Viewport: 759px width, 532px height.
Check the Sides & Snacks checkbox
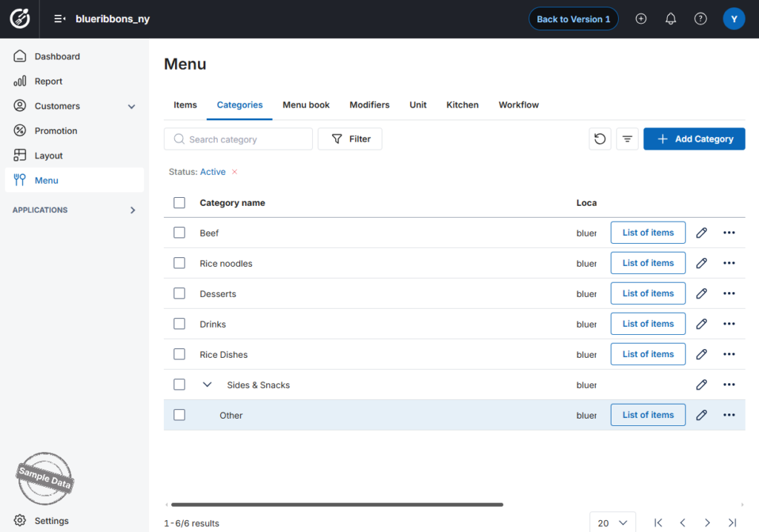179,385
